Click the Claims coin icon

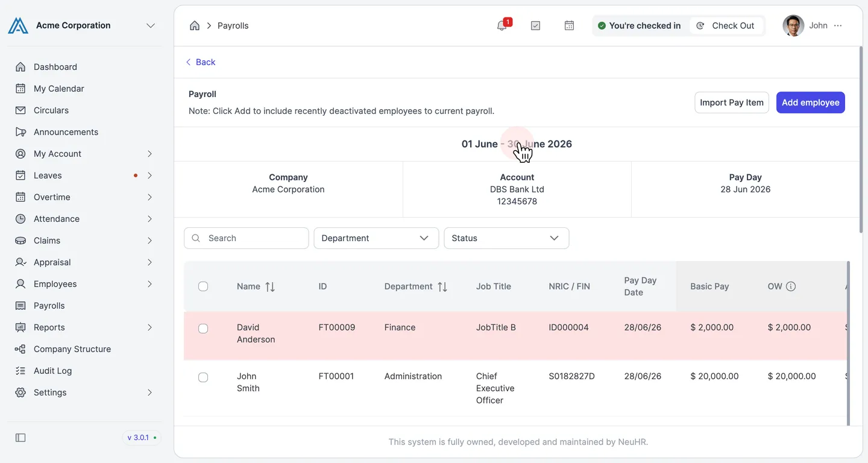tap(20, 241)
